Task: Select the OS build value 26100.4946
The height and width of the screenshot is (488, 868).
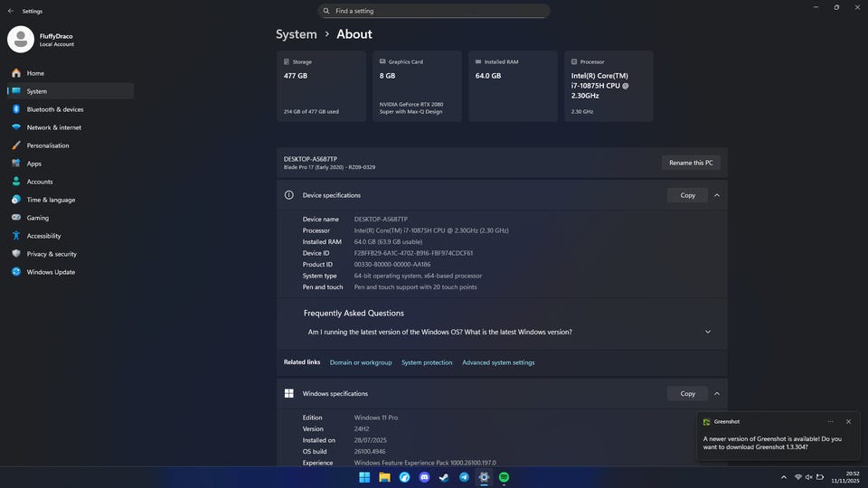Action: point(370,452)
